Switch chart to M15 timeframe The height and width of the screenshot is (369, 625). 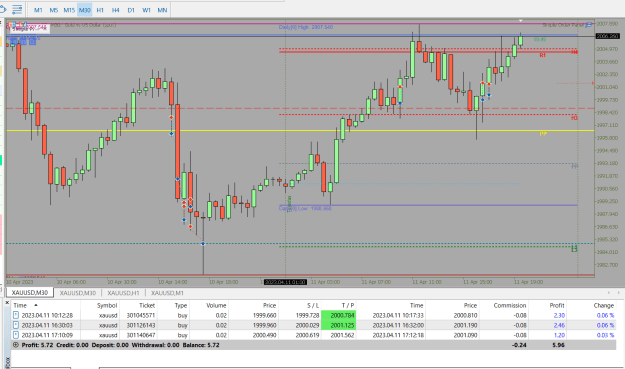pyautogui.click(x=69, y=10)
